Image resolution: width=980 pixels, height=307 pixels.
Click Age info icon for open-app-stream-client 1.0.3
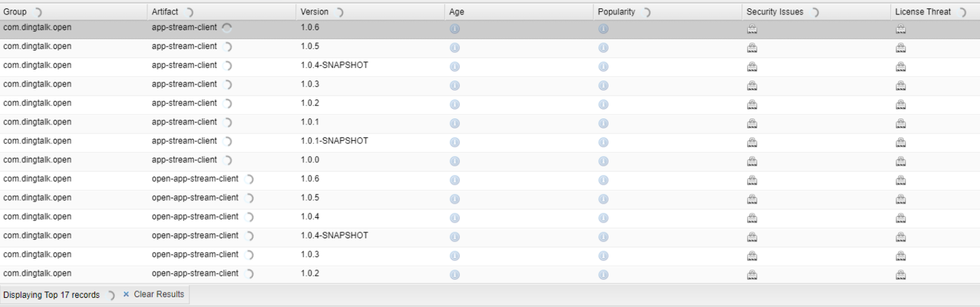pos(455,257)
